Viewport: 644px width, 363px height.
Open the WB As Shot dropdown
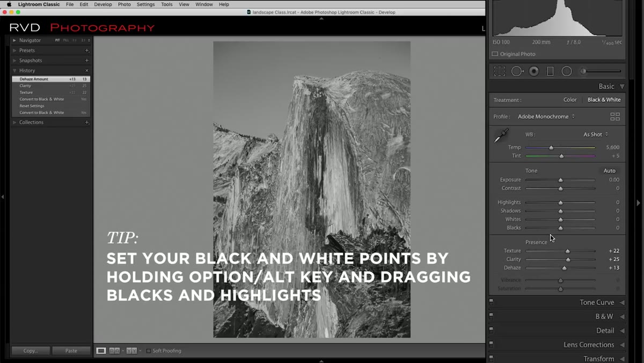pyautogui.click(x=596, y=135)
